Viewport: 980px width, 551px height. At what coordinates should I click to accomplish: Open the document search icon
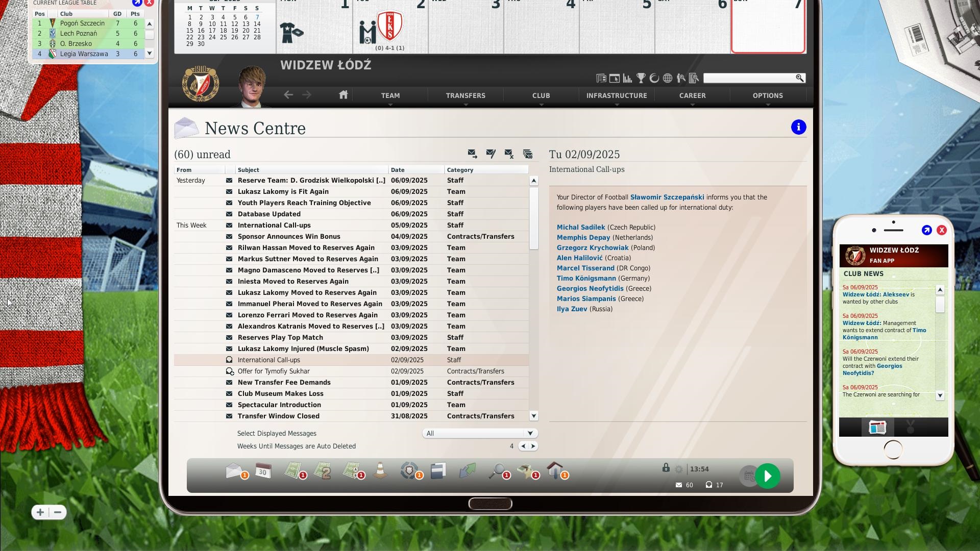(694, 78)
